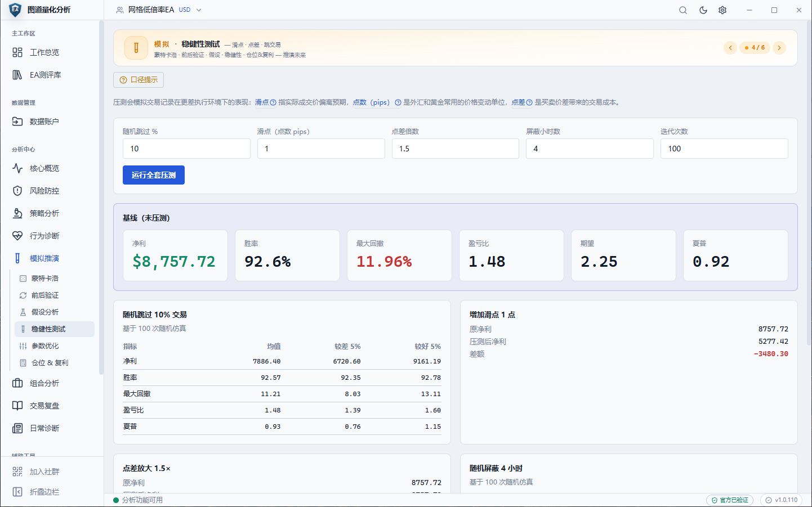Image resolution: width=812 pixels, height=507 pixels.
Task: Click the 迭代次数 input field
Action: pos(724,149)
